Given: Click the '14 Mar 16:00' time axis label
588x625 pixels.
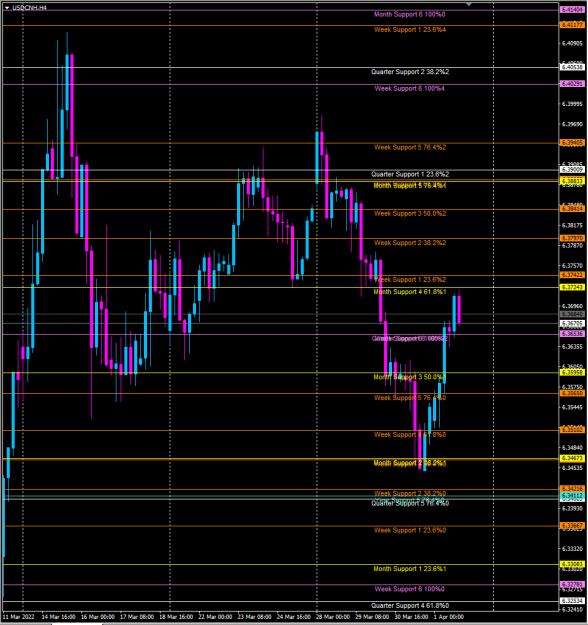Looking at the screenshot, I should click(x=59, y=617).
